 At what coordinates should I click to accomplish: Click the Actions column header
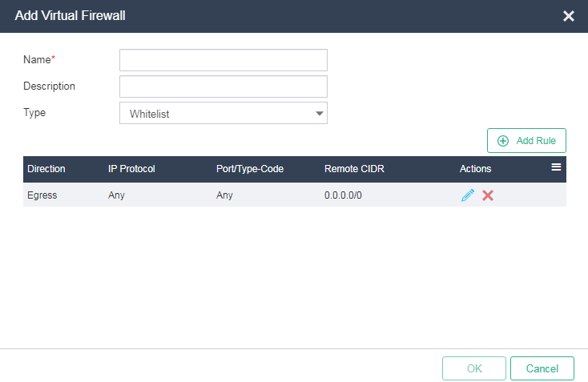pyautogui.click(x=476, y=169)
